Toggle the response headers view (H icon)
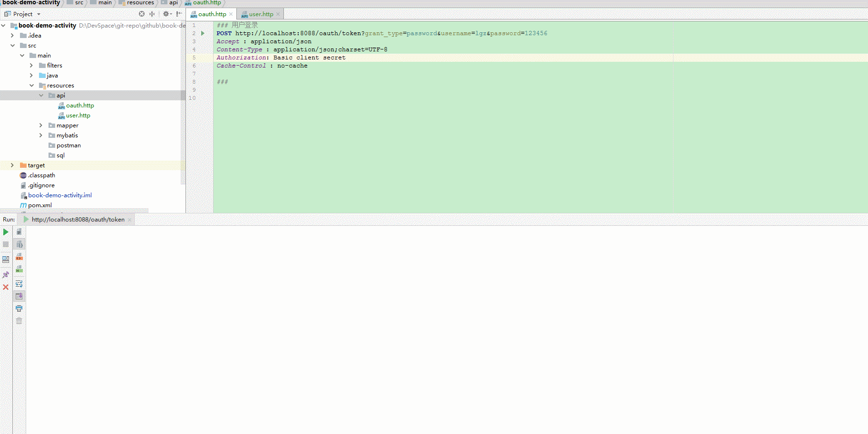 19,269
